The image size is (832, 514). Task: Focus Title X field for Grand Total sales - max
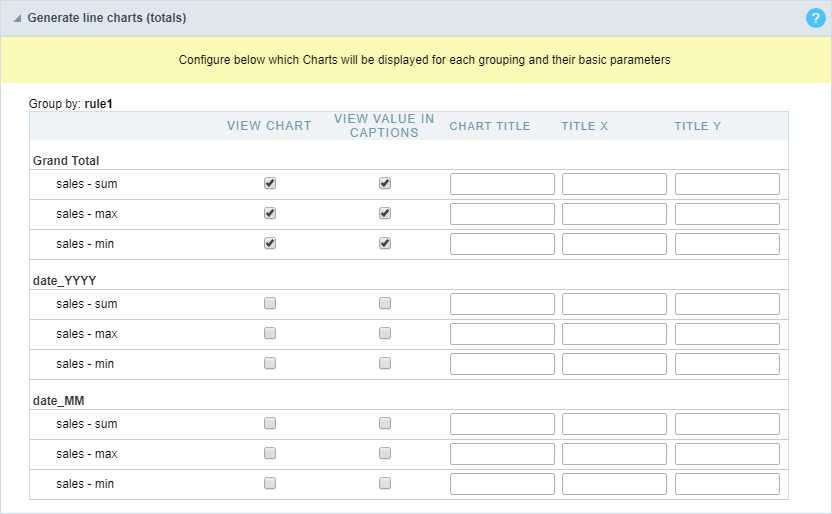(614, 214)
